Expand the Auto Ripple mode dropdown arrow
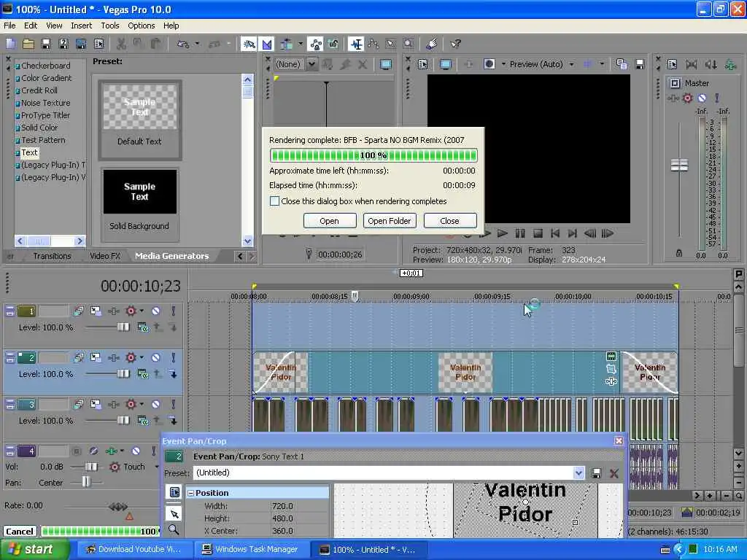This screenshot has width=747, height=560. 301,44
